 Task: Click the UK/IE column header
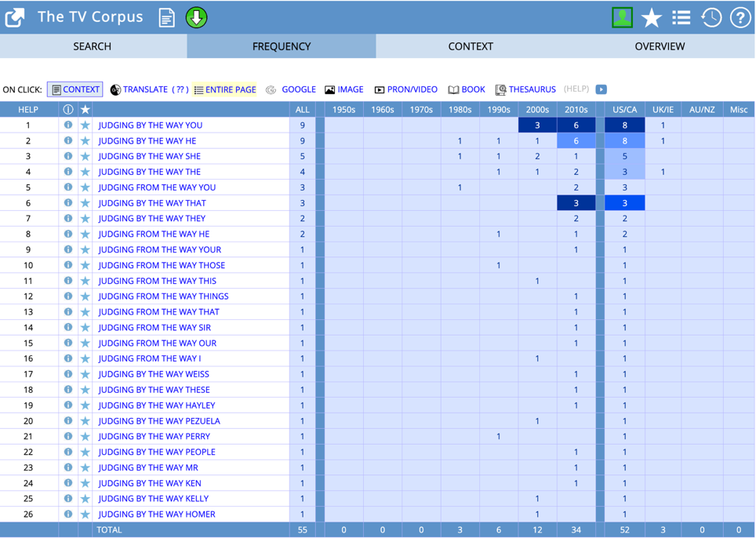(663, 110)
